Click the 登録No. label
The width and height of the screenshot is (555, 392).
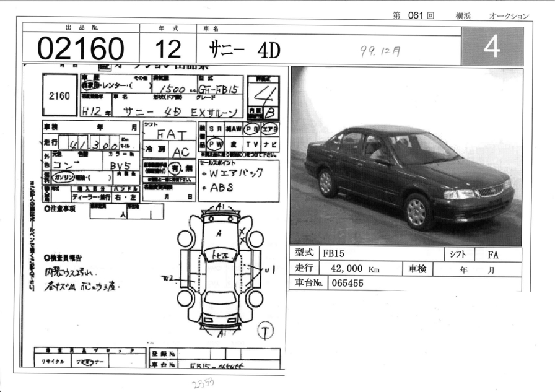point(164,354)
